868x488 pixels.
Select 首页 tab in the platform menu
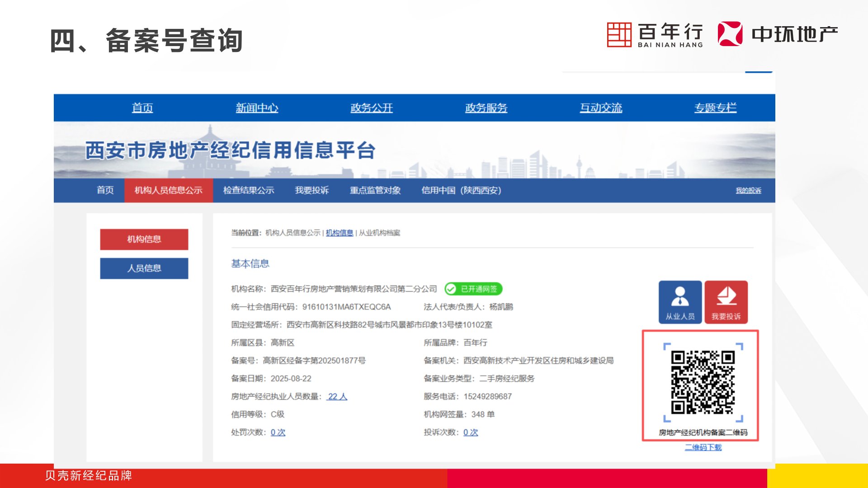105,190
